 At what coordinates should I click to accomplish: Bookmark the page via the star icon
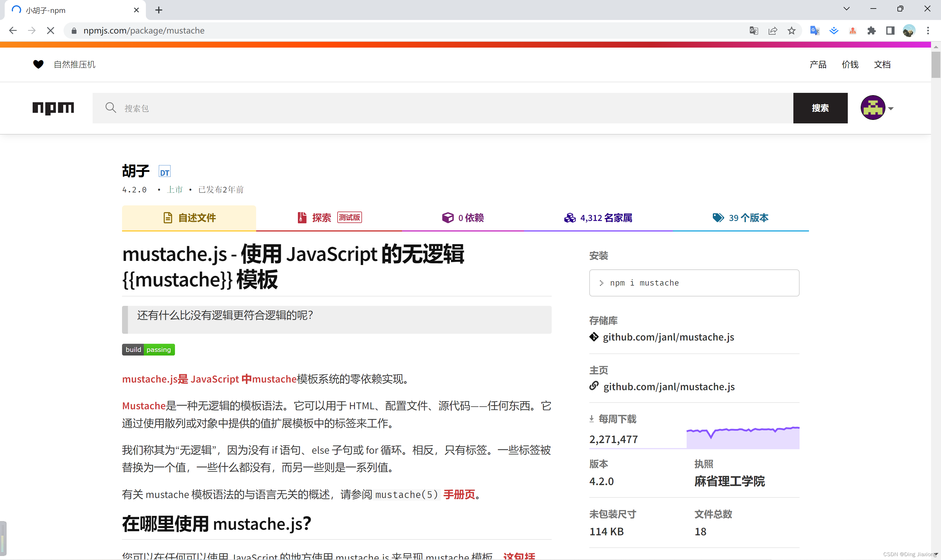click(x=791, y=31)
